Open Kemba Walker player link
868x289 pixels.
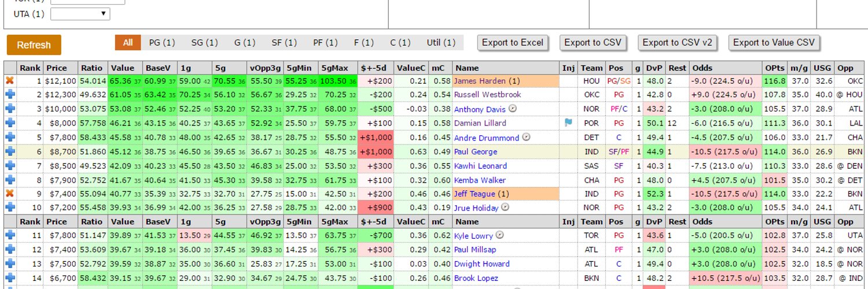tap(480, 180)
